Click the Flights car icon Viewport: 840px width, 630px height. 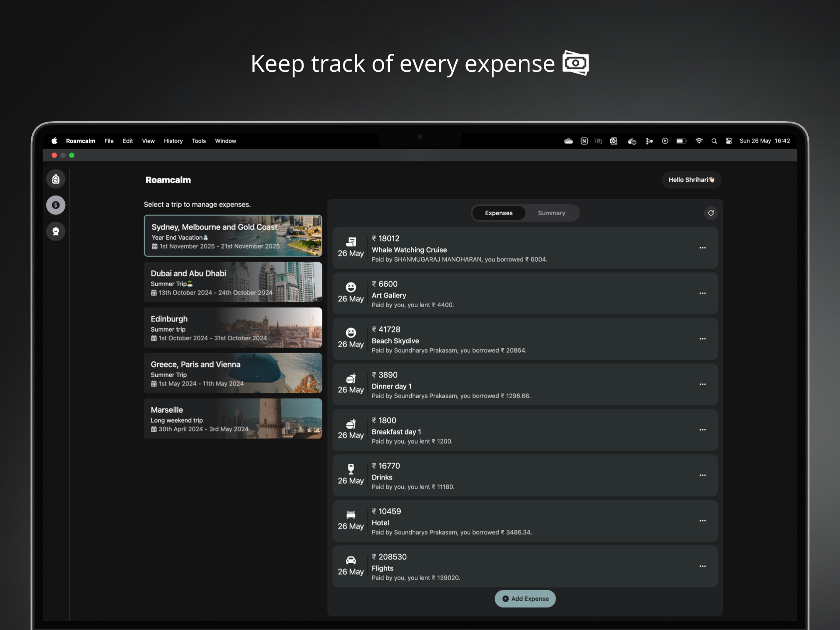tap(351, 560)
